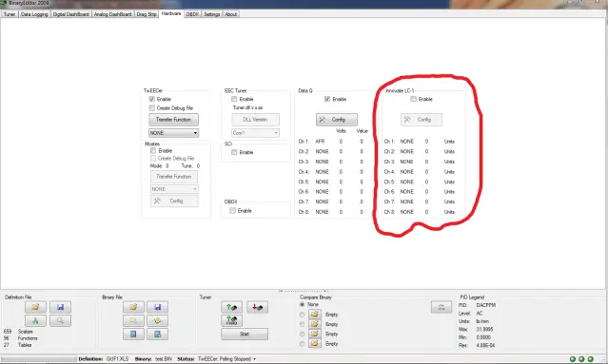Enable the Innovate LC-1 checkbox
This screenshot has height=364, width=608.
point(413,99)
